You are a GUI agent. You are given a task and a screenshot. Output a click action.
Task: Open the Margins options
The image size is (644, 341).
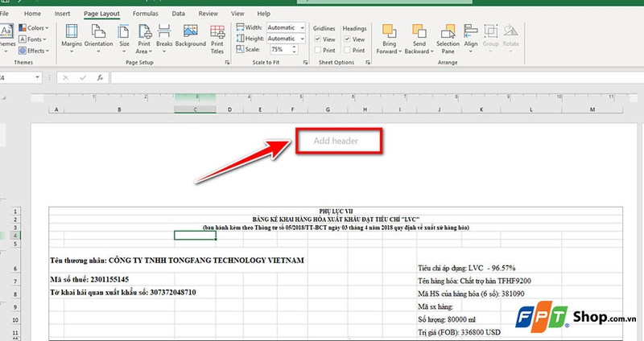72,39
